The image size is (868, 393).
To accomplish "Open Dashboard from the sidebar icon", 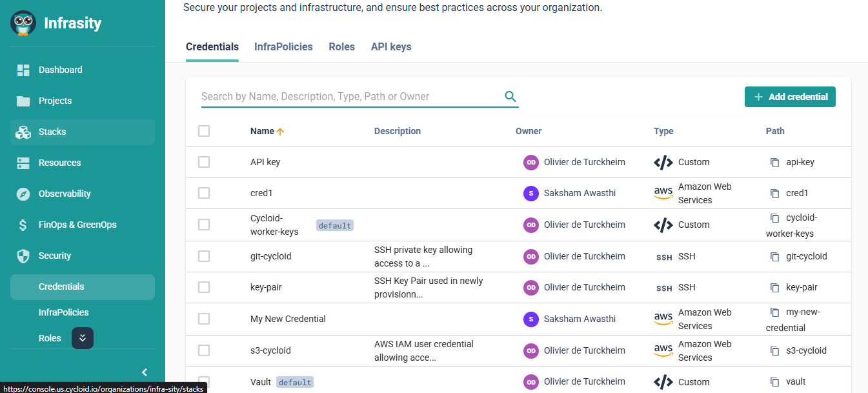I will pos(23,70).
